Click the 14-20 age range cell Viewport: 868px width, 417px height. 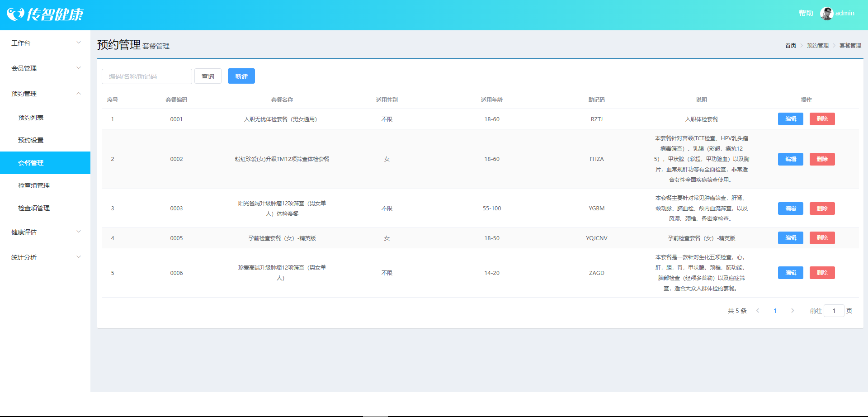[492, 273]
